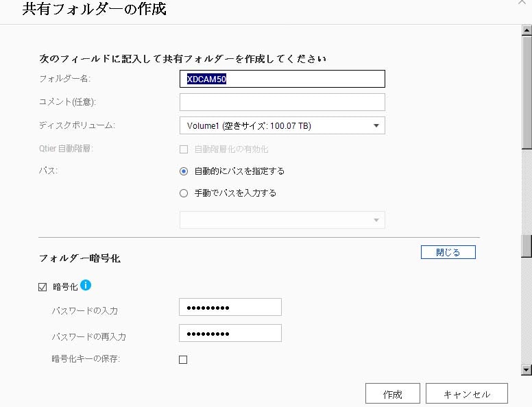The width and height of the screenshot is (532, 407).
Task: Click the コメント(任意) input field
Action: click(x=282, y=102)
